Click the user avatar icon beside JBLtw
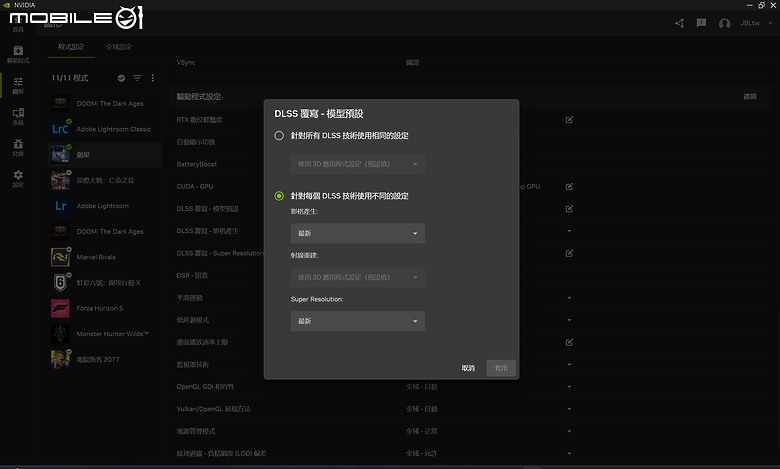This screenshot has height=469, width=780. [724, 23]
